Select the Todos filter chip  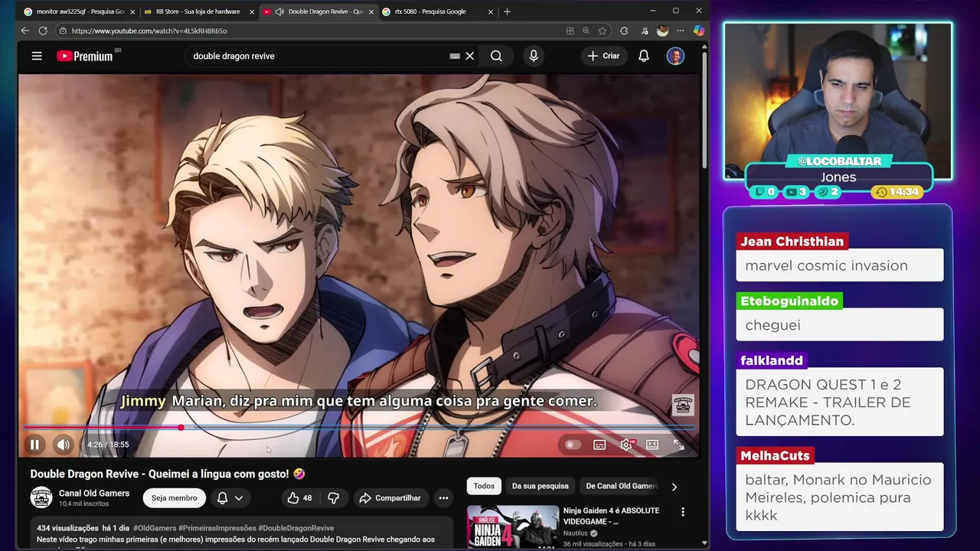(484, 486)
